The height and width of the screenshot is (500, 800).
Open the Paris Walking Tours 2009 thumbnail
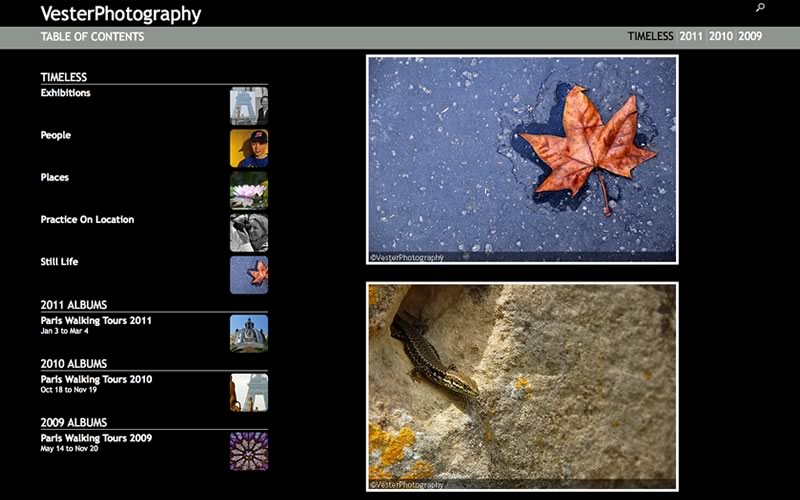pyautogui.click(x=248, y=451)
